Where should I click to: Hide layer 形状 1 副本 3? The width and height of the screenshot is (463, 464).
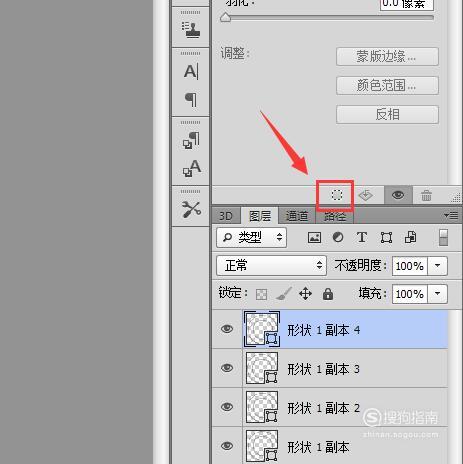227,368
